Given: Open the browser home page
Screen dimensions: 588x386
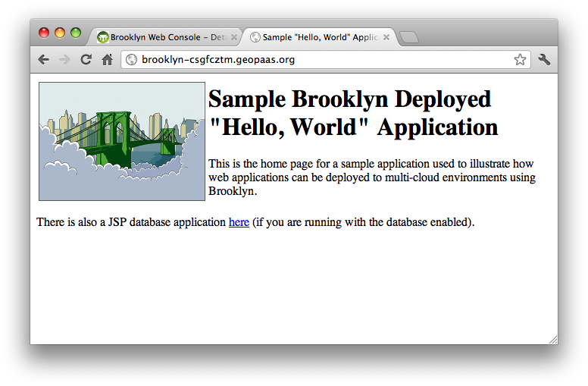Looking at the screenshot, I should click(x=108, y=60).
